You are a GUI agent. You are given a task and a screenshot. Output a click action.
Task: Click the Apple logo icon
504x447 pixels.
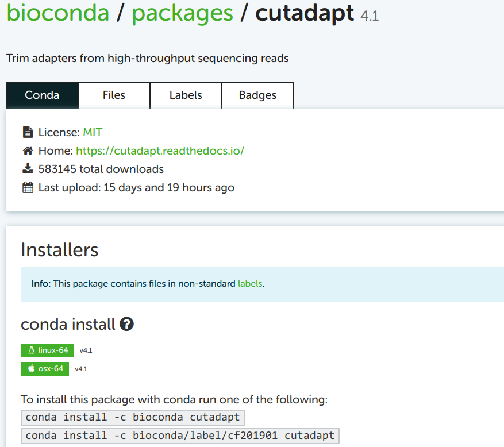point(31,368)
